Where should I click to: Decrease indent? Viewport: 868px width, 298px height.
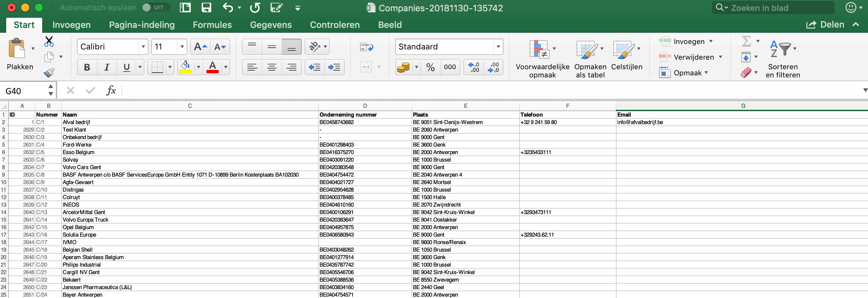[314, 67]
